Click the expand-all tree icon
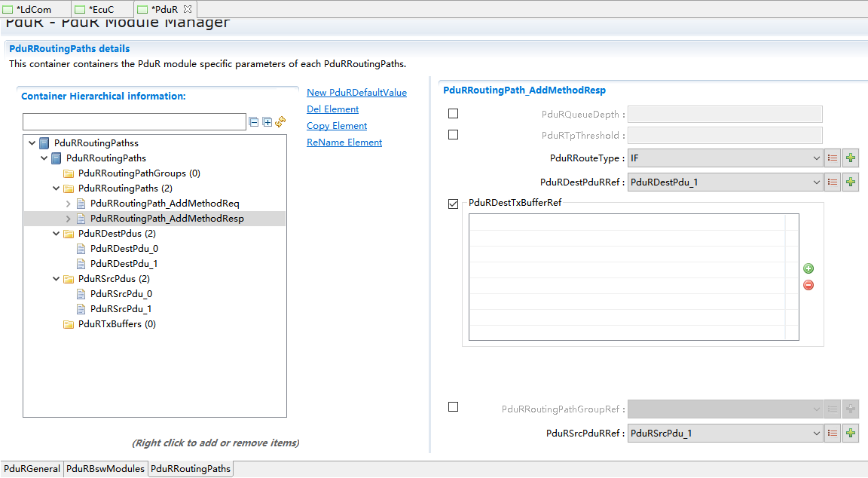 point(267,122)
